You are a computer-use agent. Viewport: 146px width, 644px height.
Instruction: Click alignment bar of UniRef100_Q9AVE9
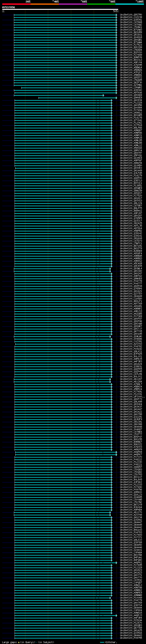(78, 98)
